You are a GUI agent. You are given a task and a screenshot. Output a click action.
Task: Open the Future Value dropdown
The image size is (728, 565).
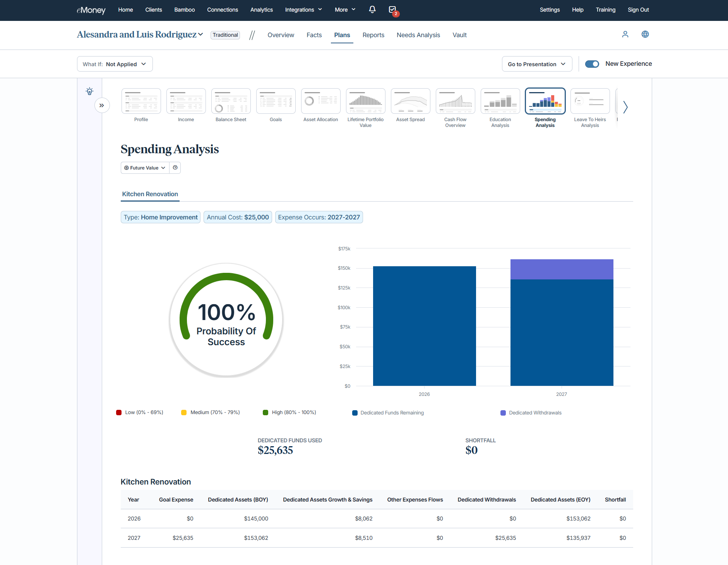pos(145,168)
